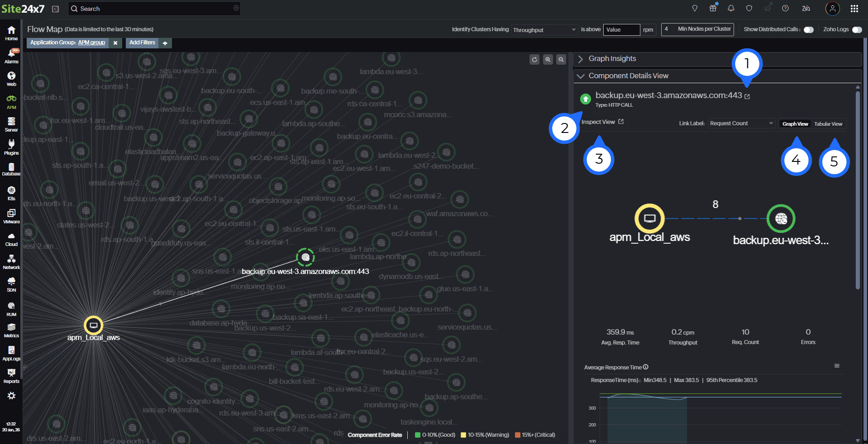
Task: Open the Server monitoring sidebar icon
Action: tap(10, 122)
